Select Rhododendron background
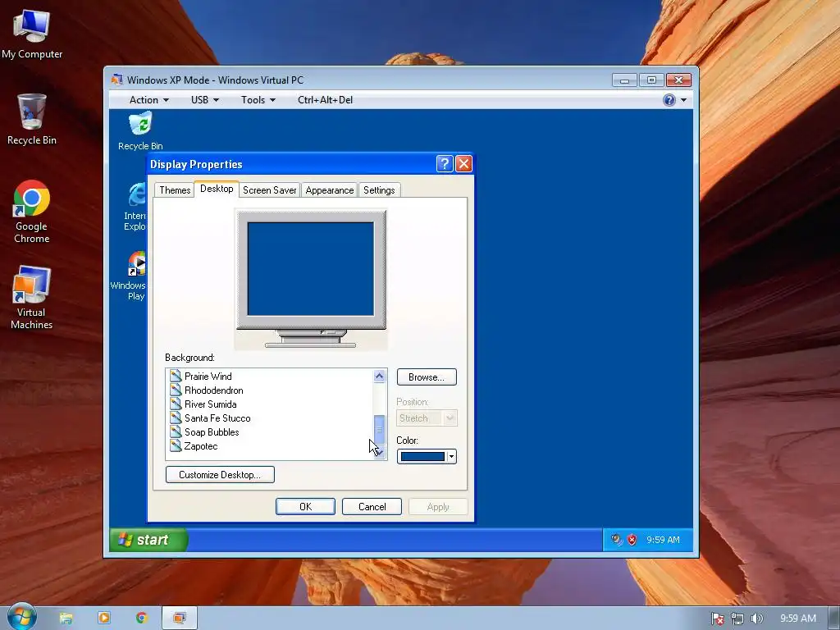 click(x=207, y=390)
